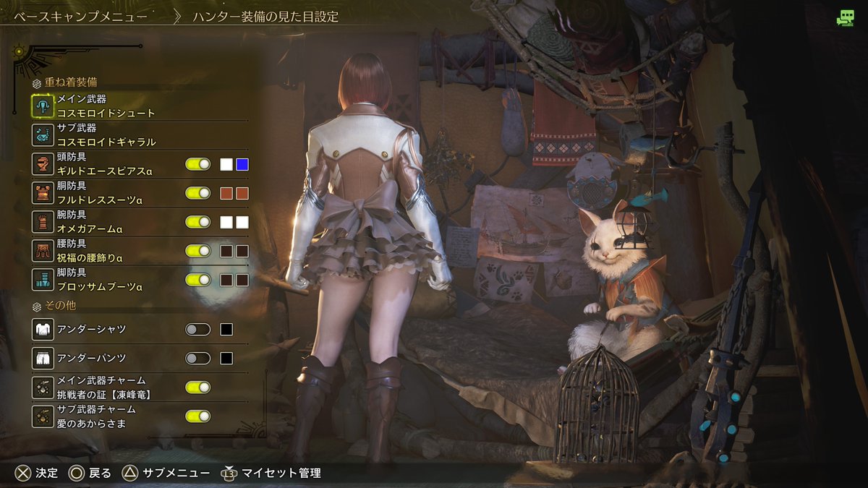Viewport: 868px width, 488px height.
Task: Pick the second dark swatch for 脚防具
Action: [x=242, y=280]
